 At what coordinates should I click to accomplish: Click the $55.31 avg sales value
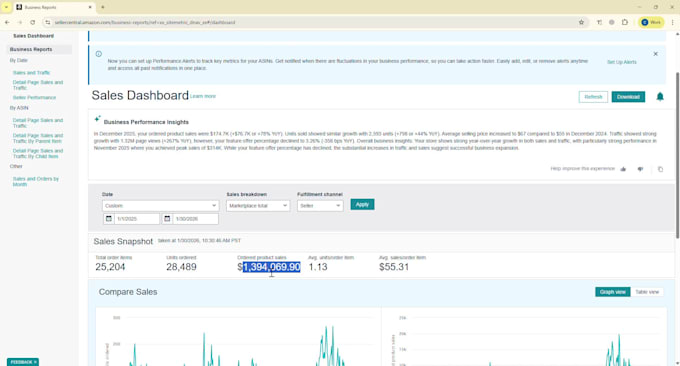(x=394, y=267)
